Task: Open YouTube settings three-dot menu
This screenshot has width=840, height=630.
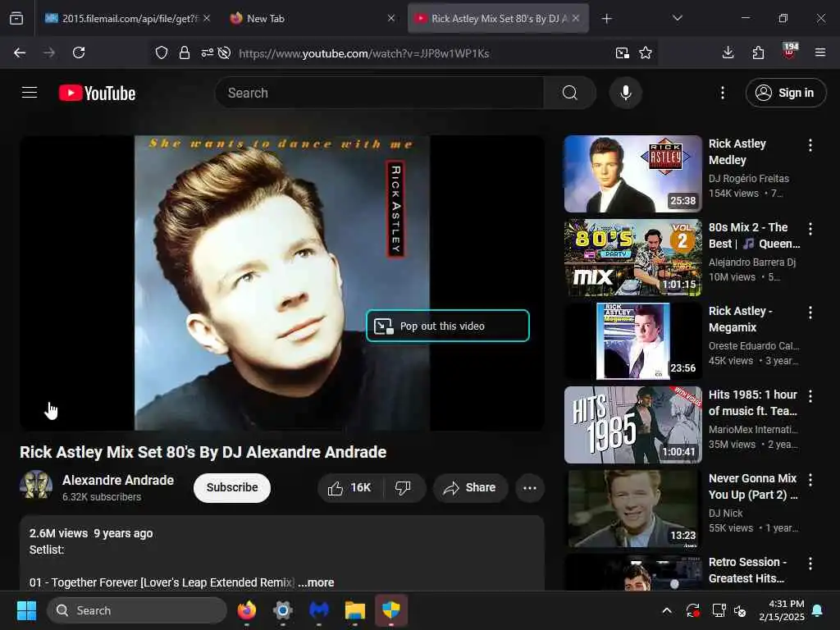Action: coord(722,93)
